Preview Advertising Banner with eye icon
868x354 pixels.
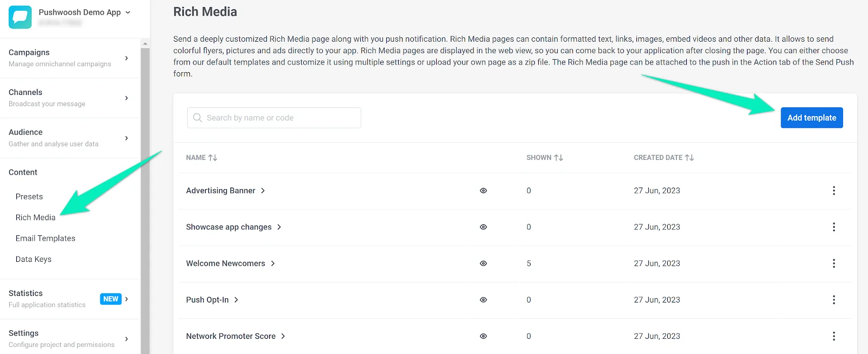(x=483, y=191)
